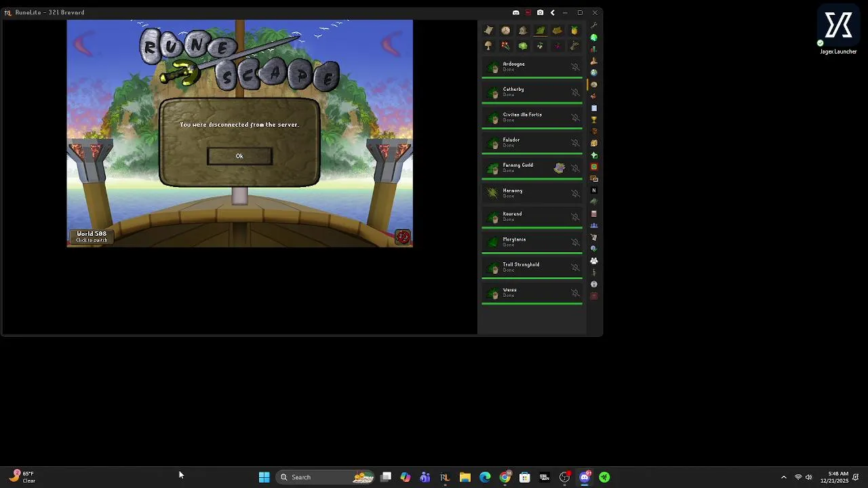Screen dimensions: 868x488
Task: Open the time tracking Overview tab with the paper icon
Action: 488,30
